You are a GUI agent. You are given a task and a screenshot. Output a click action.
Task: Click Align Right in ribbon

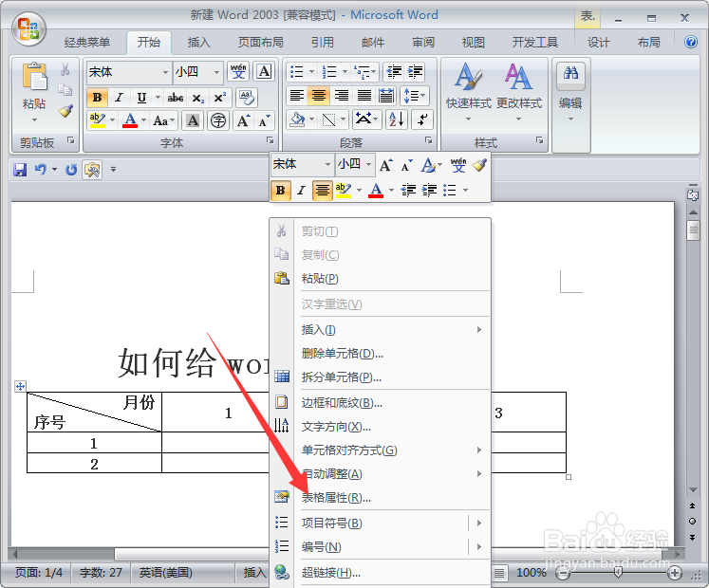tap(342, 96)
